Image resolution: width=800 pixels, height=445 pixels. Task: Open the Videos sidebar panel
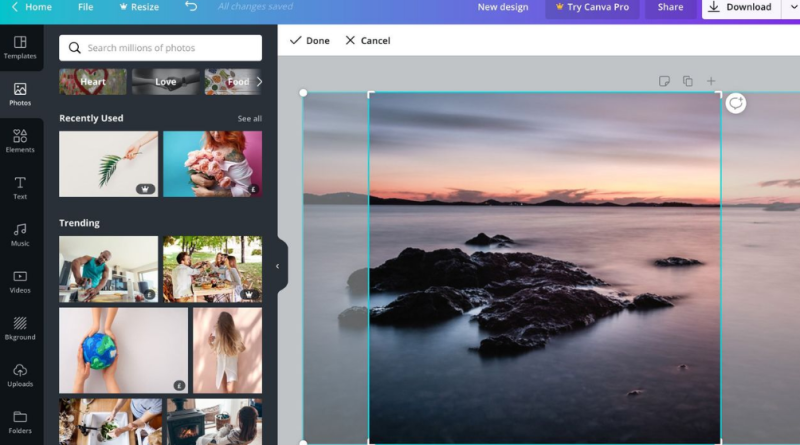20,282
